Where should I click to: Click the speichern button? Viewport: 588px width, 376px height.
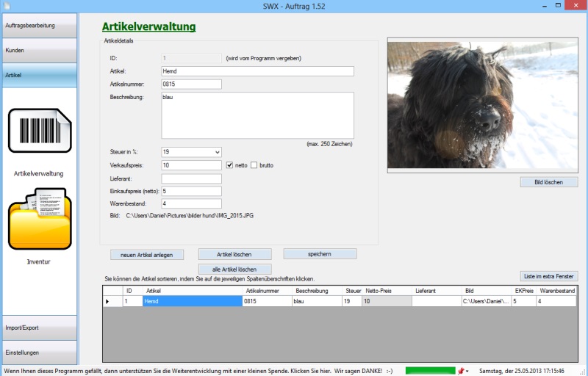tap(320, 254)
